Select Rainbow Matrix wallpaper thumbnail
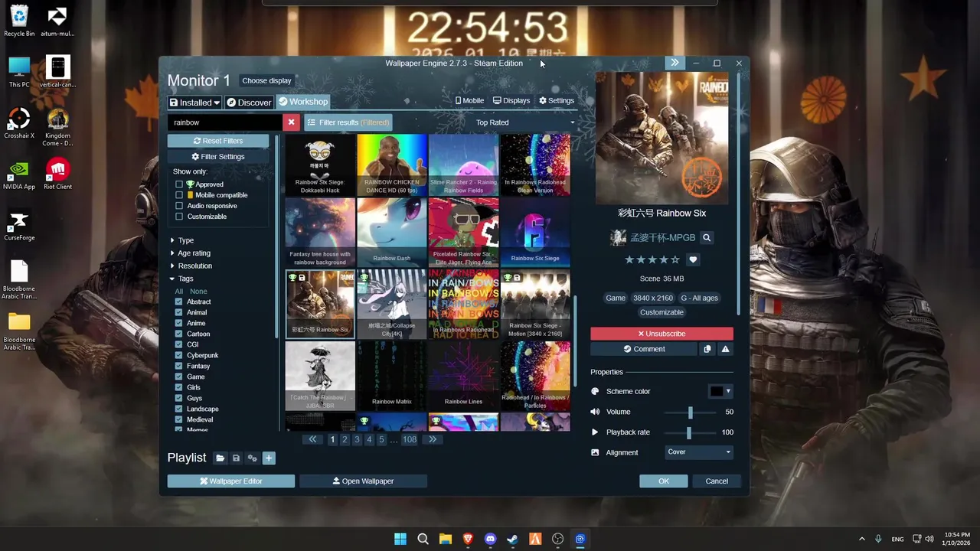 (x=391, y=376)
